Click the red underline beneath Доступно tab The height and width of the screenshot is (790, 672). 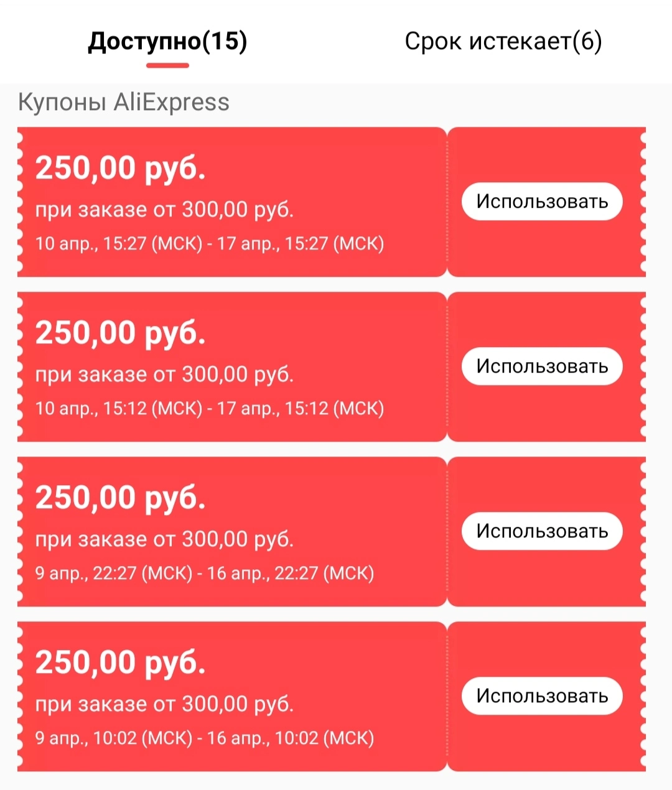167,65
